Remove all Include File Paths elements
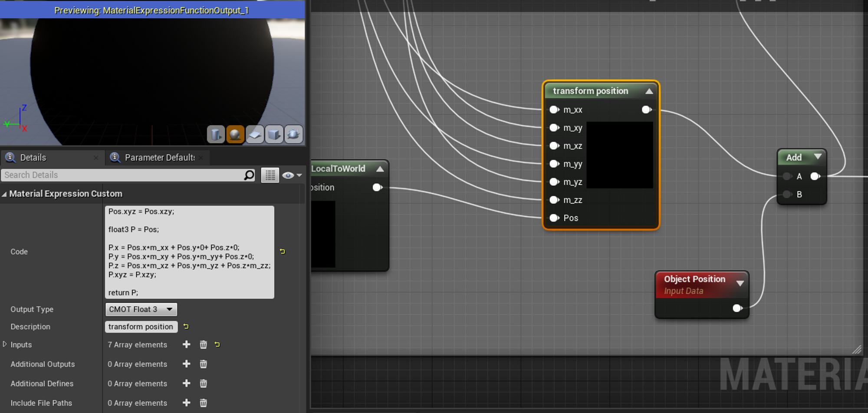Screen dimensions: 868x413 [203, 403]
